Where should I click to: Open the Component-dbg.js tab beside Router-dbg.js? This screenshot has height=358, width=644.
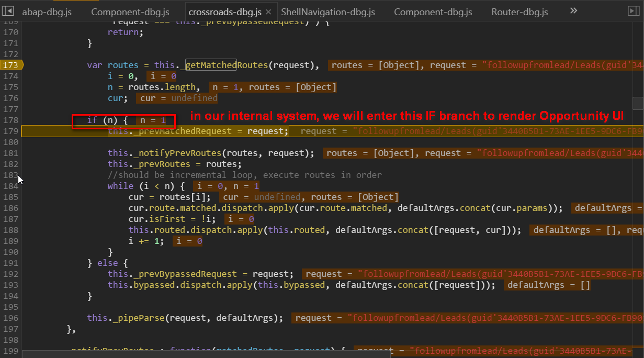433,12
